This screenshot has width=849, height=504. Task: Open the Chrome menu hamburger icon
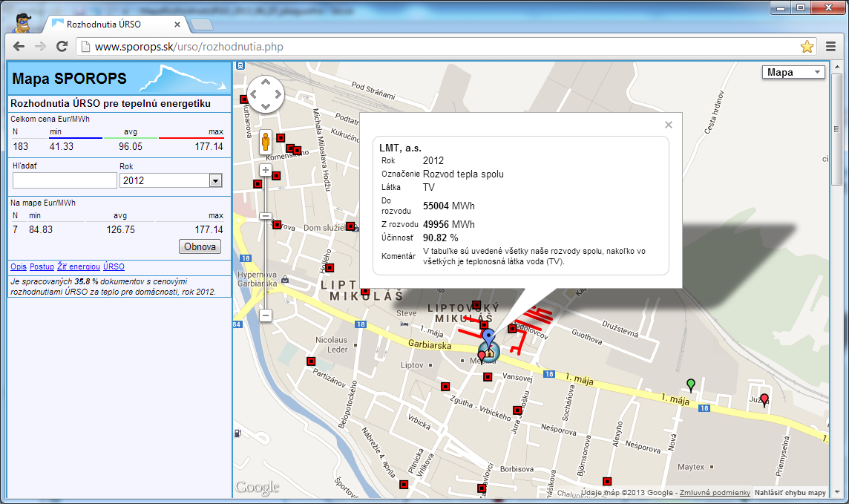tap(830, 47)
